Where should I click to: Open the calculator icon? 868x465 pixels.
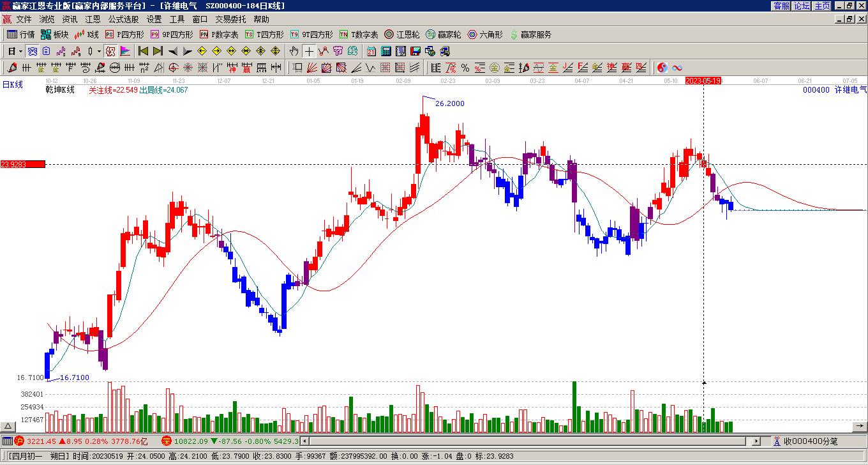(x=386, y=51)
